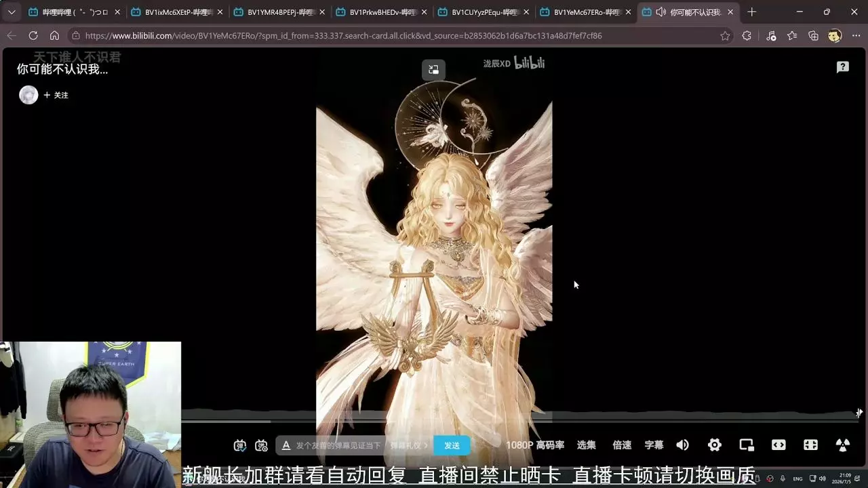Close the BV1CUYyzPEqu tab
Image resolution: width=868 pixels, height=488 pixels.
click(x=526, y=12)
